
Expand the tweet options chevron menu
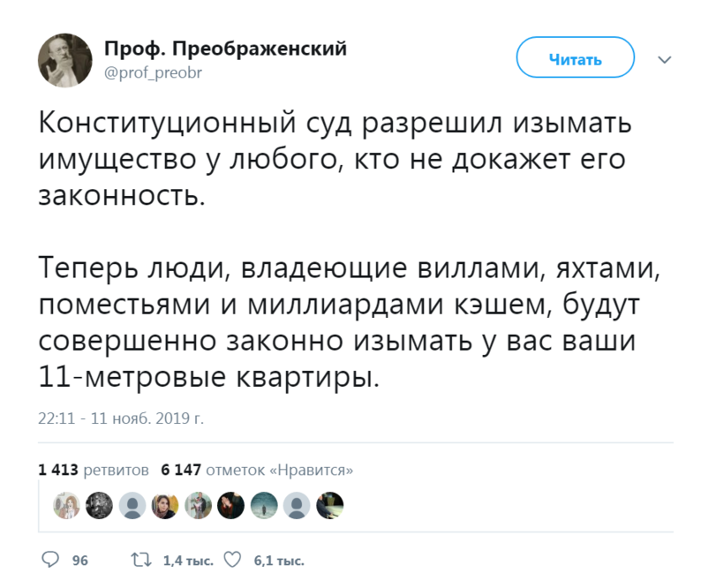point(664,59)
